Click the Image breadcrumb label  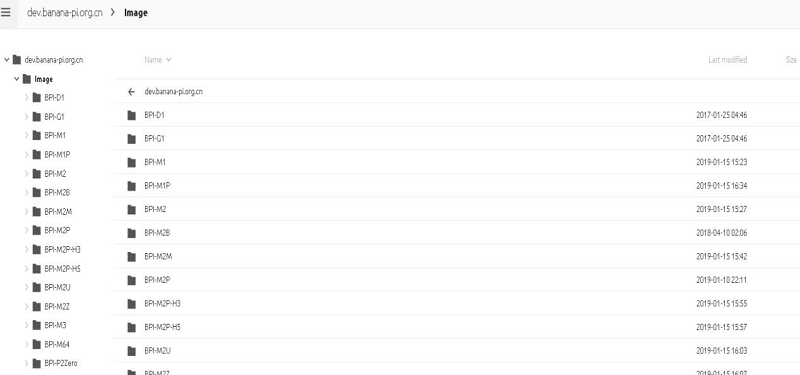[136, 13]
